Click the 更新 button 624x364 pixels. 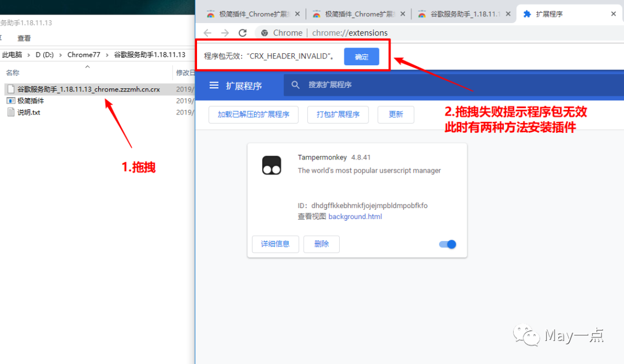pos(396,114)
